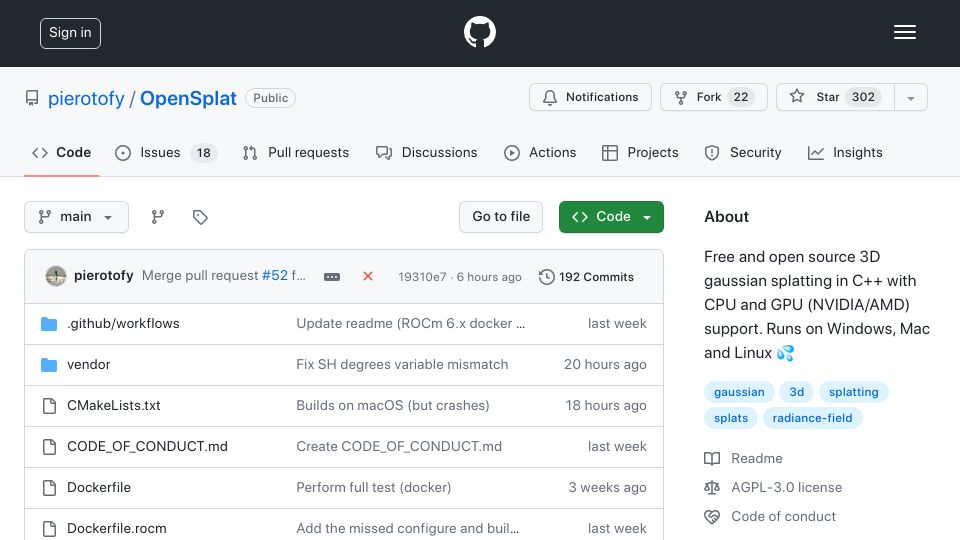This screenshot has height=540, width=960.
Task: Click the splats topic tag
Action: point(731,418)
